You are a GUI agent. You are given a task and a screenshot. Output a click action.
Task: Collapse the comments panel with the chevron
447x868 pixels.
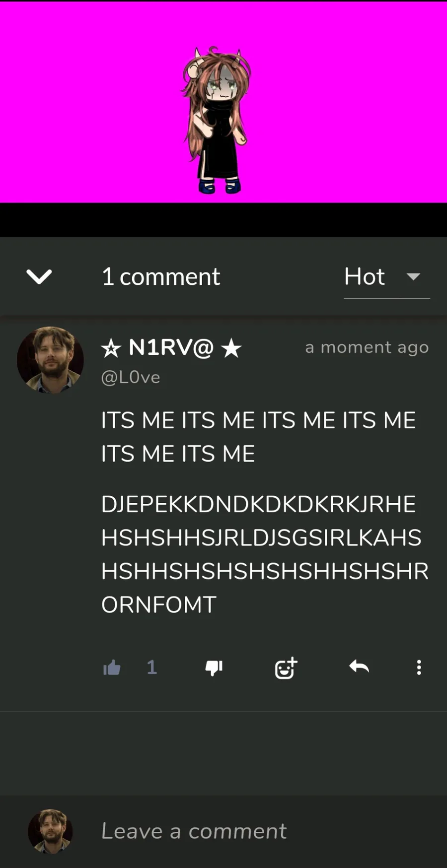[x=39, y=276]
